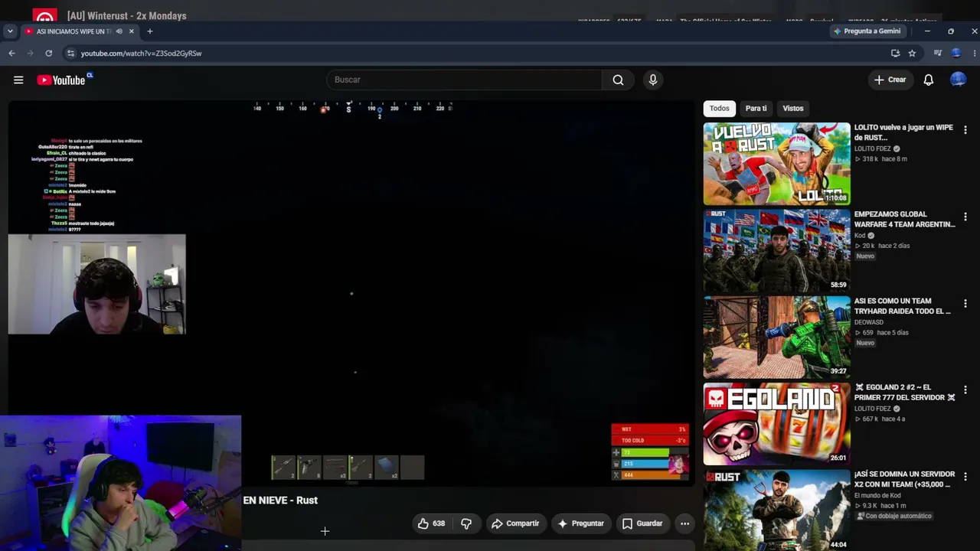Close the ASI INICIAMOS WIPE tab
The image size is (980, 551).
[x=131, y=31]
